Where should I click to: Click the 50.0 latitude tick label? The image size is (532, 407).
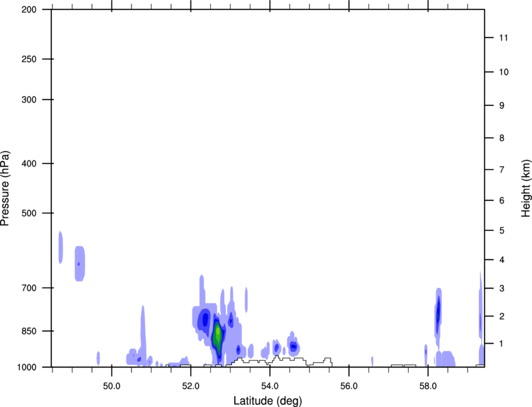pyautogui.click(x=111, y=386)
